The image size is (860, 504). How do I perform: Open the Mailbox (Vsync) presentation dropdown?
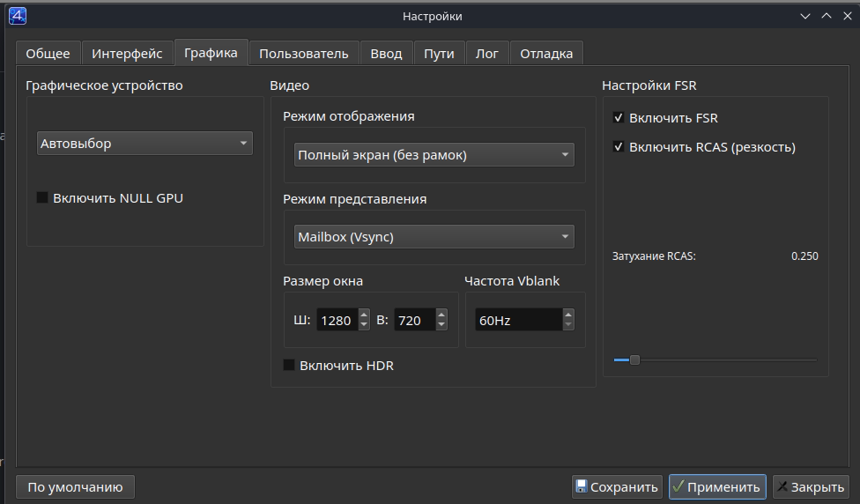tap(434, 237)
